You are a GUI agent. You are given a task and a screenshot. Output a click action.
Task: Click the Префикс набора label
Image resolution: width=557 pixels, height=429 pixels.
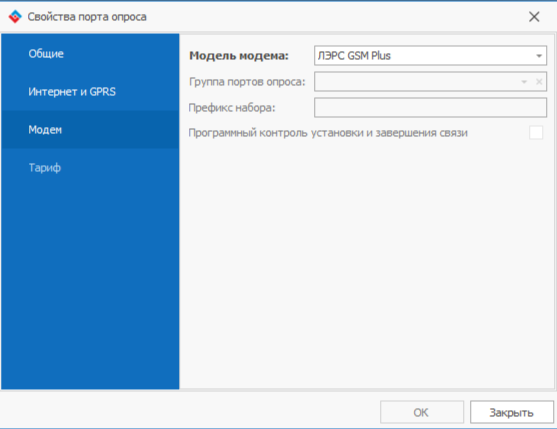pyautogui.click(x=232, y=108)
